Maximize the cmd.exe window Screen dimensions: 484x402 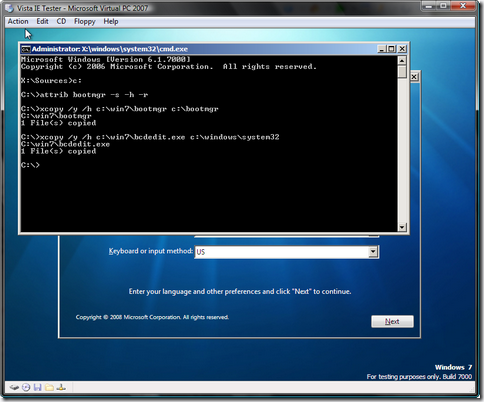pos(391,49)
